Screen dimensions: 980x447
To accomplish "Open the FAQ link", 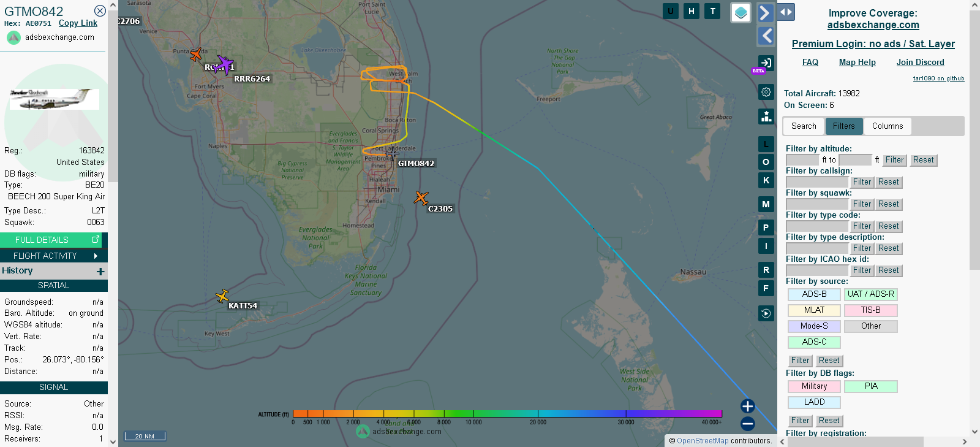I will (x=810, y=62).
